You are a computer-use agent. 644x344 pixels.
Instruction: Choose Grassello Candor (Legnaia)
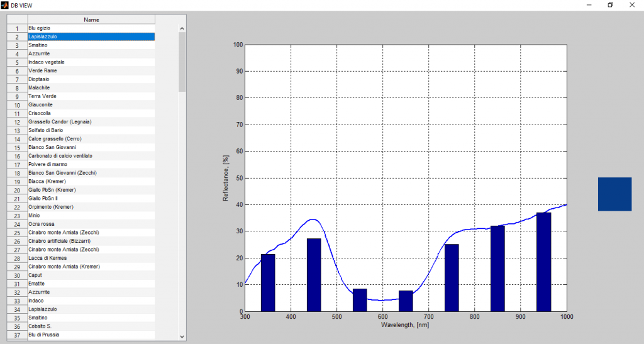91,122
